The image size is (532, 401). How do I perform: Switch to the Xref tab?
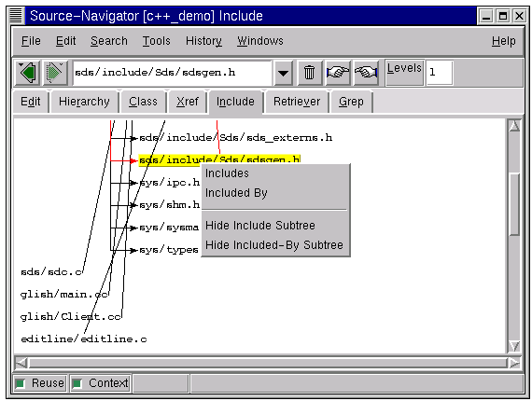pyautogui.click(x=188, y=102)
